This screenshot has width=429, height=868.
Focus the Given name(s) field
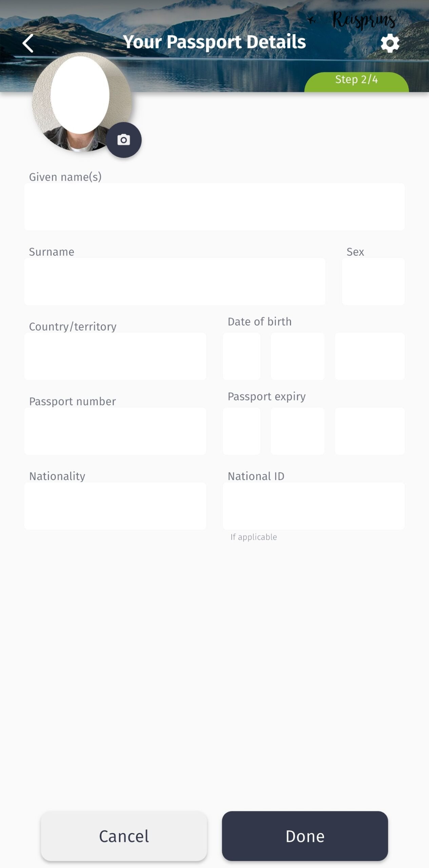click(214, 207)
